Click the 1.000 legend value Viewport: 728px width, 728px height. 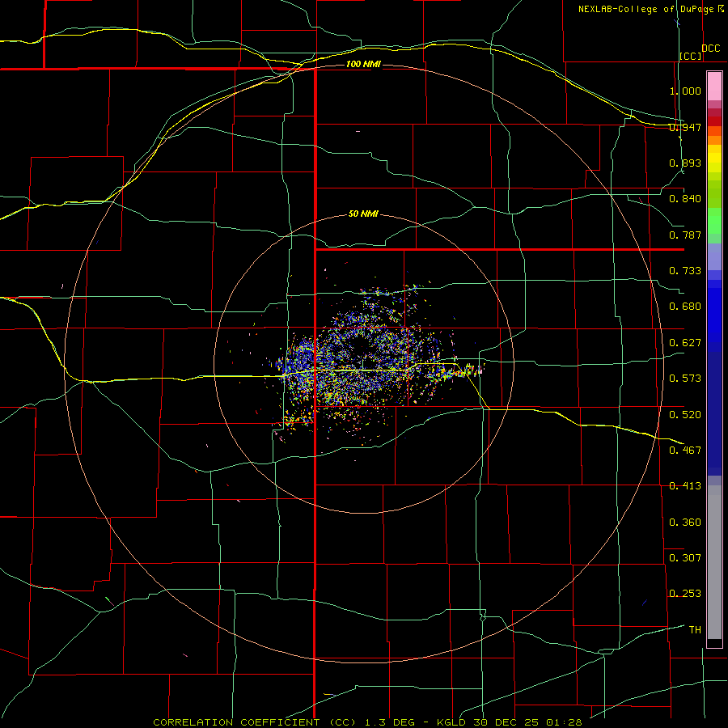click(685, 91)
